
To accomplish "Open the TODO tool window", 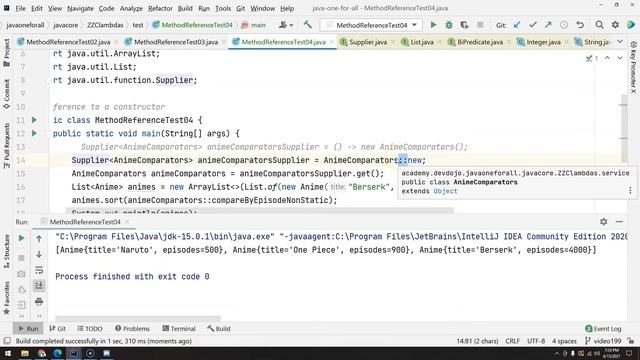I will tap(90, 329).
